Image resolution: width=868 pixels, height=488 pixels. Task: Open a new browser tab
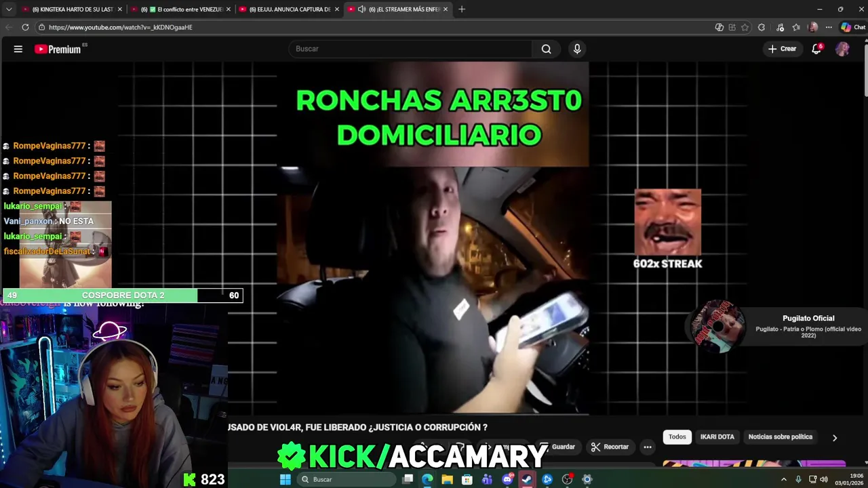[462, 9]
